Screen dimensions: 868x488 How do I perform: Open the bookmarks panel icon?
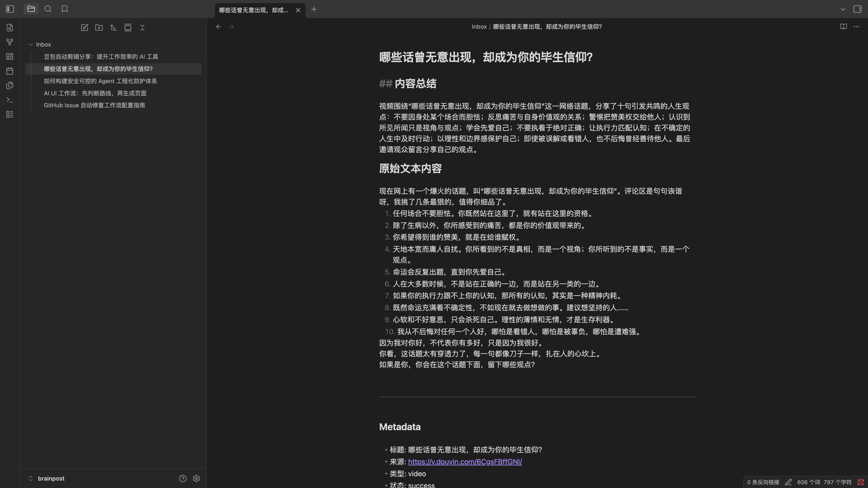[x=65, y=9]
